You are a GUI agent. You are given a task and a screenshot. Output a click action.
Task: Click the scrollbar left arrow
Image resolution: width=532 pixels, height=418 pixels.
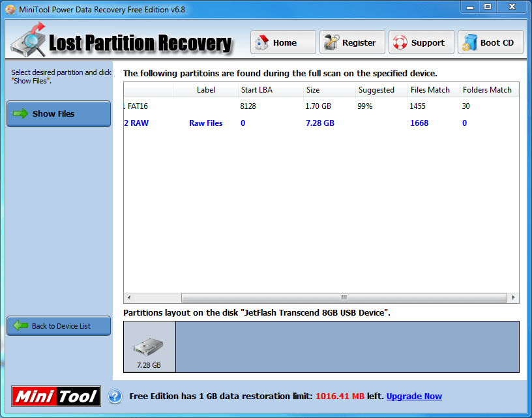pyautogui.click(x=129, y=297)
